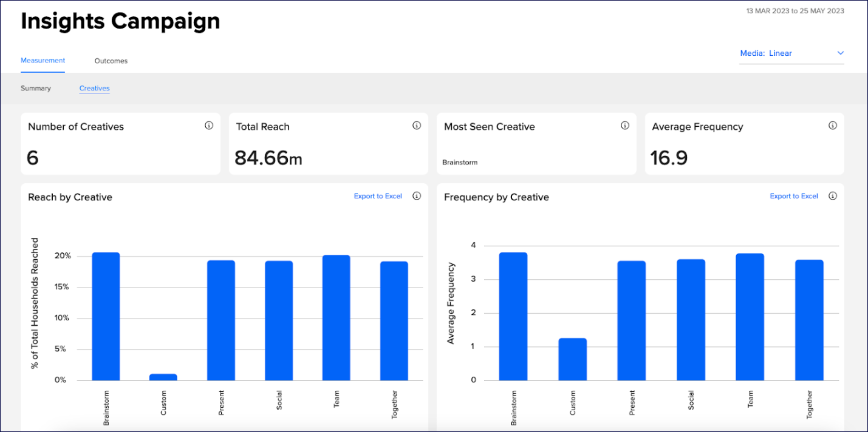Click info icon on Number of Creatives card
This screenshot has width=868, height=432.
[209, 126]
